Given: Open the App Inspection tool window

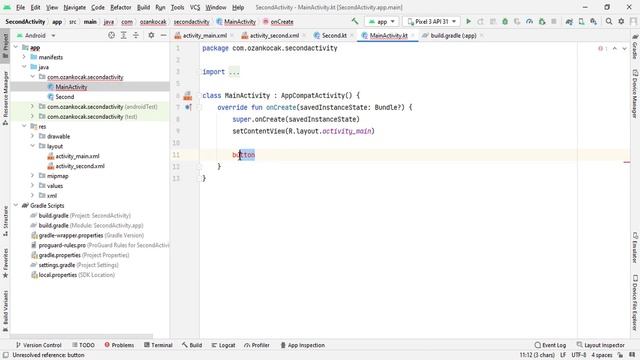Looking at the screenshot, I should (x=302, y=345).
